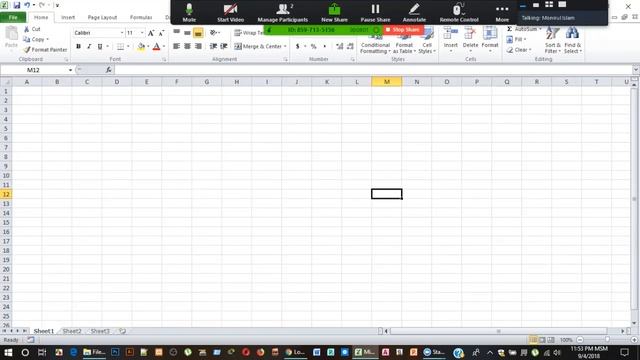
Task: Click the Copy button
Action: (36, 39)
